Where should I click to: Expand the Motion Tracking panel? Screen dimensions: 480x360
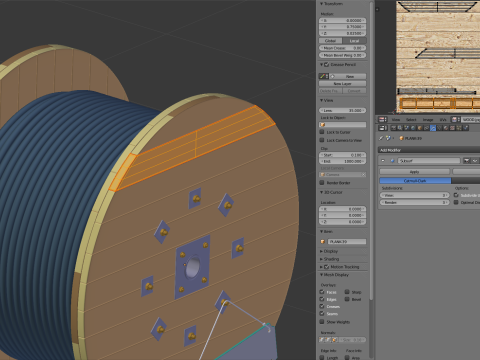point(322,267)
